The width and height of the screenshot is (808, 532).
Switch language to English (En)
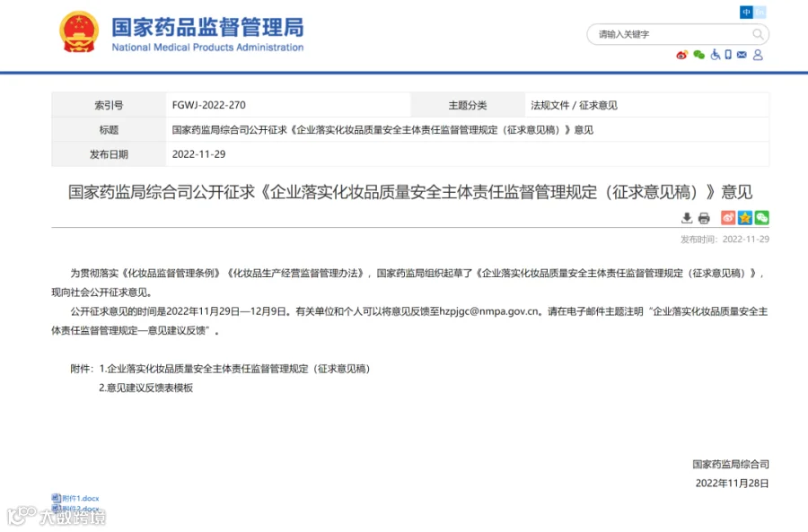pos(760,13)
